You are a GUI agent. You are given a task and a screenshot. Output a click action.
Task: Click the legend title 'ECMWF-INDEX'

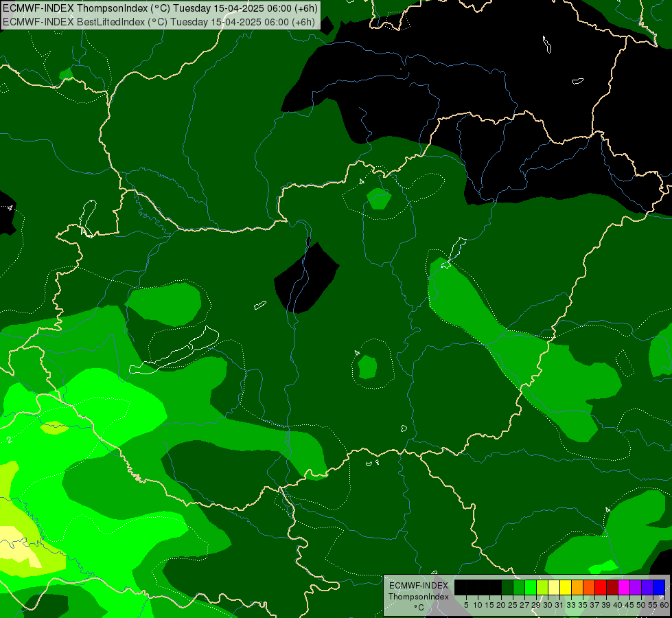pos(419,586)
